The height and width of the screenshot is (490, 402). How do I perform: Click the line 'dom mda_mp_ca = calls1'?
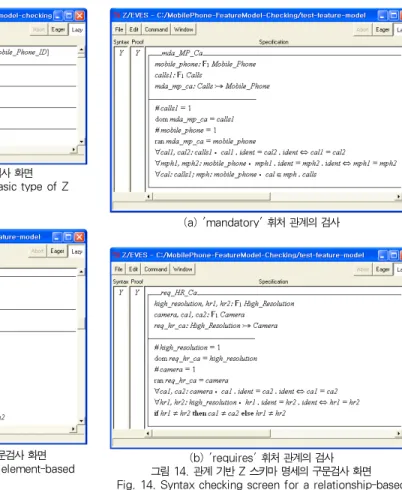pyautogui.click(x=194, y=119)
